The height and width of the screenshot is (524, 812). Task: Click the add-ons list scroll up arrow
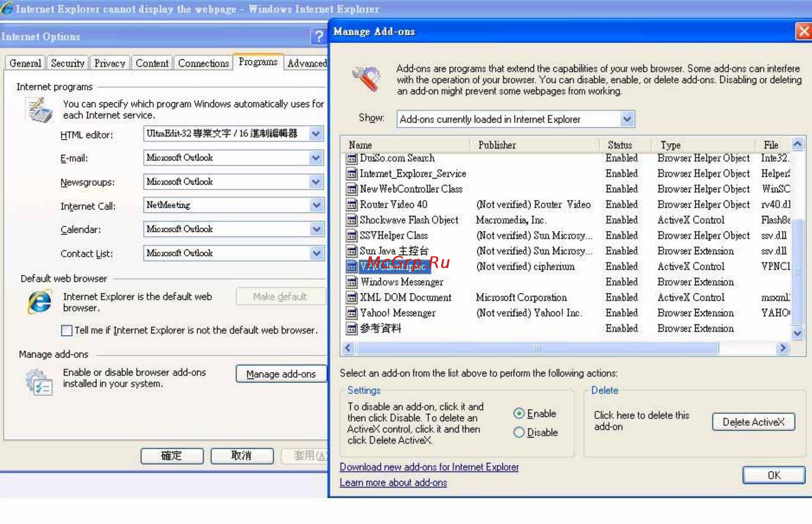click(x=797, y=144)
